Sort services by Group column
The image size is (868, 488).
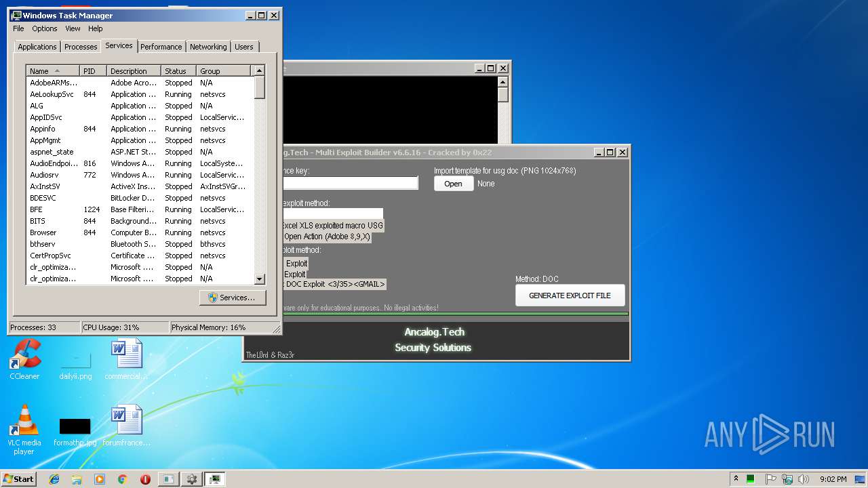pos(224,70)
